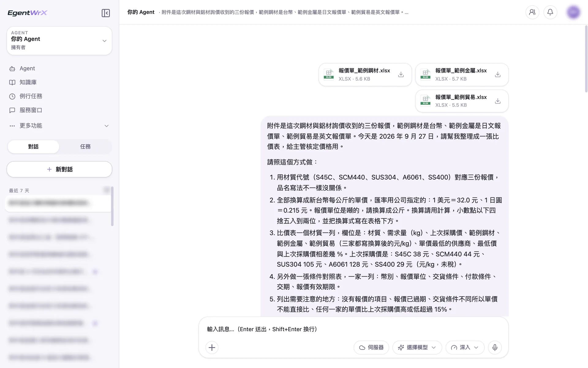
Task: Download 報價單_範例貿易.xlsx
Action: pos(498,101)
